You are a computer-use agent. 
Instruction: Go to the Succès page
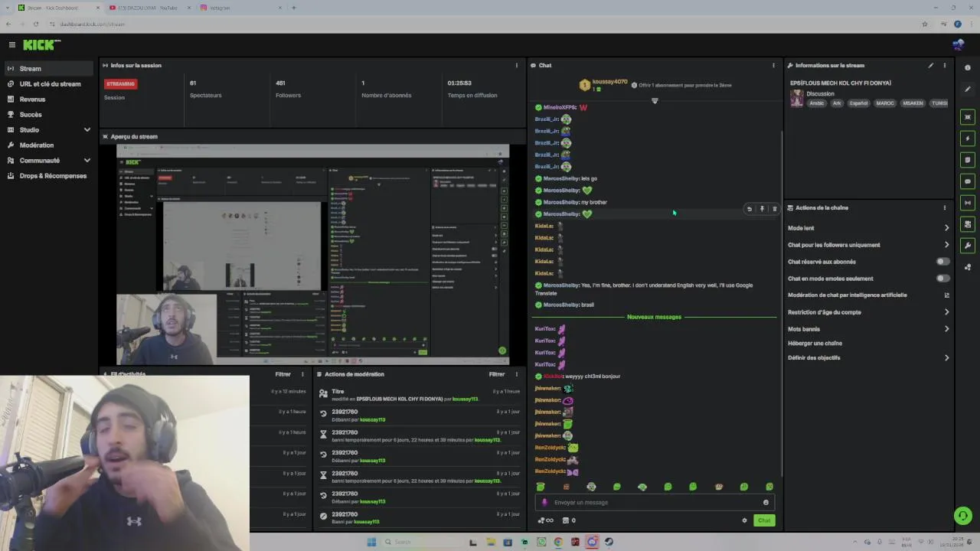click(49, 115)
